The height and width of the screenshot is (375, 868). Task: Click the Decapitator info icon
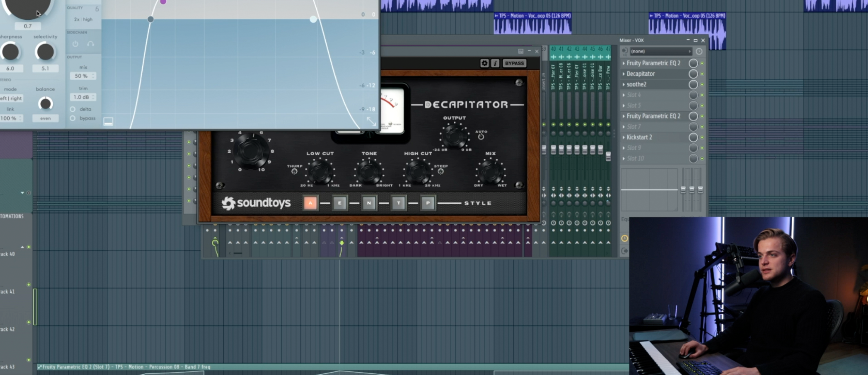(495, 63)
